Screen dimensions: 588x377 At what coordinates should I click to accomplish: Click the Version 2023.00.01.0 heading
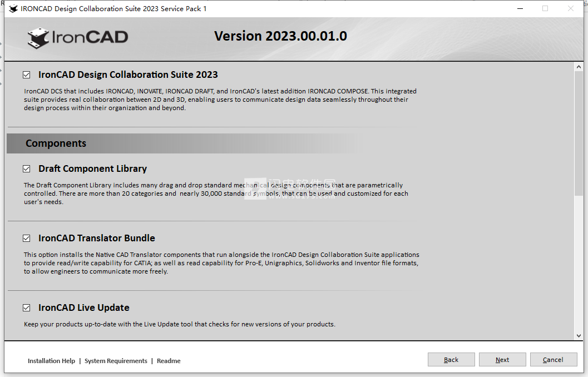click(280, 36)
